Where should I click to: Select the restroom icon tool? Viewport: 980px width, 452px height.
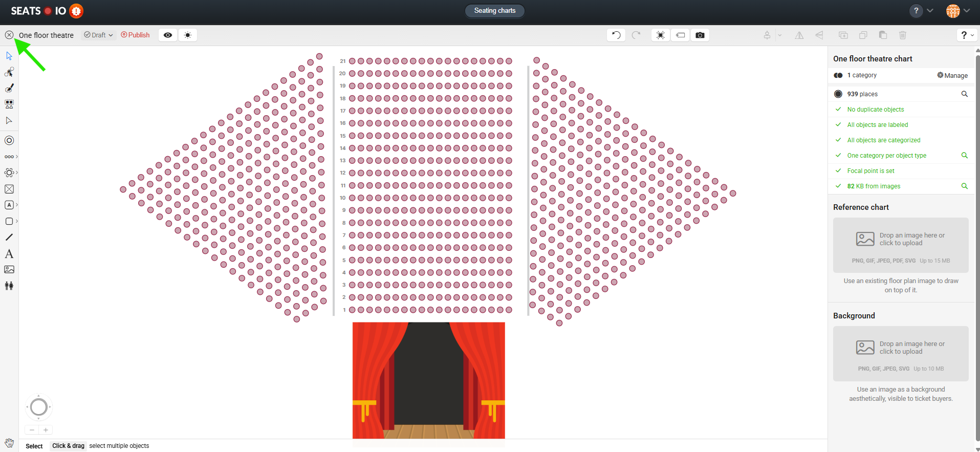tap(9, 286)
